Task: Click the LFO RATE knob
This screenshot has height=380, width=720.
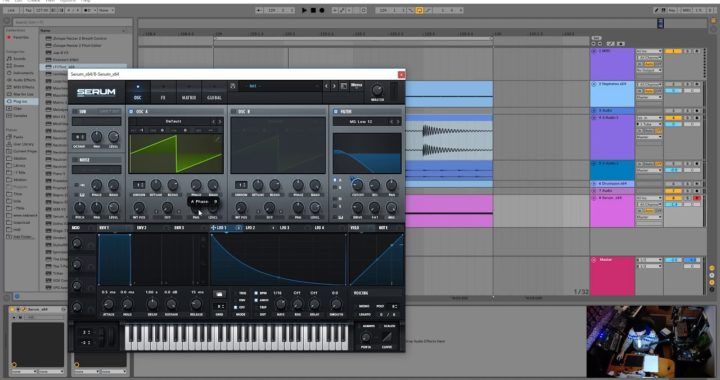Action: tap(281, 304)
